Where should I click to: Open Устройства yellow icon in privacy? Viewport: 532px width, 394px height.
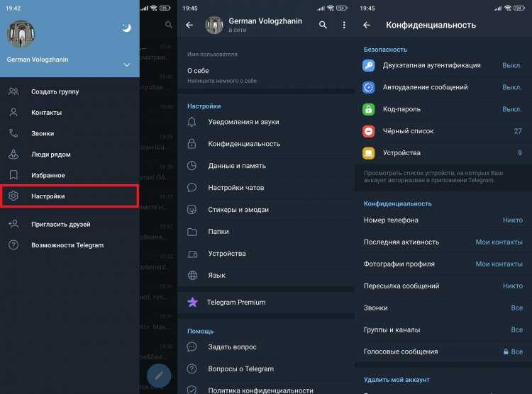[x=443, y=153]
